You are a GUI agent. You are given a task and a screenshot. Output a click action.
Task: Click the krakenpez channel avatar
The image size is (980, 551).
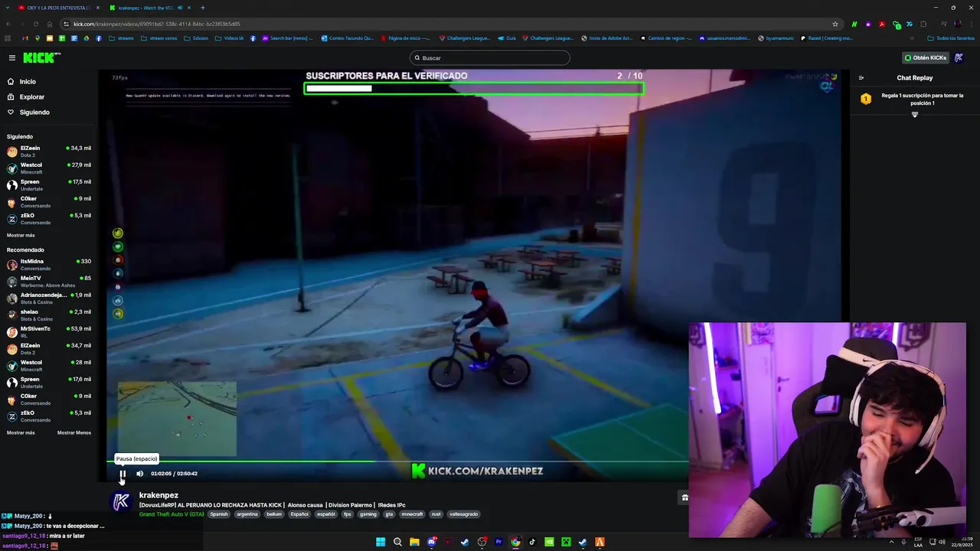coord(121,502)
